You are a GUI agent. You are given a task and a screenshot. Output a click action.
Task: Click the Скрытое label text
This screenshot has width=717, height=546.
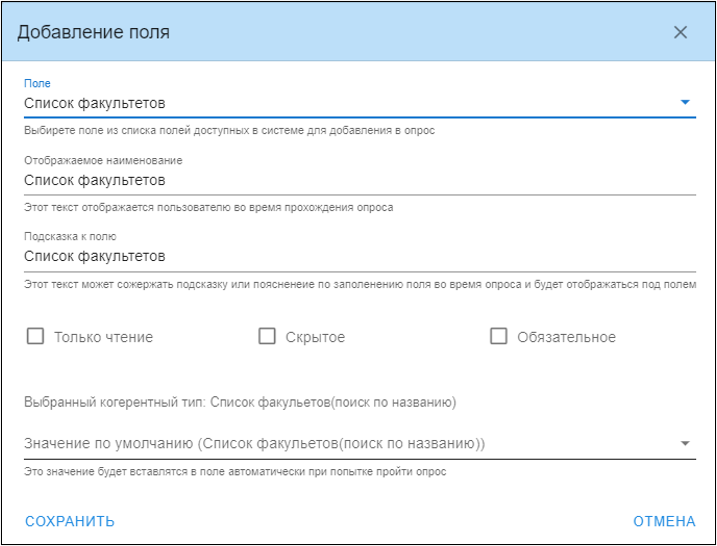point(315,337)
